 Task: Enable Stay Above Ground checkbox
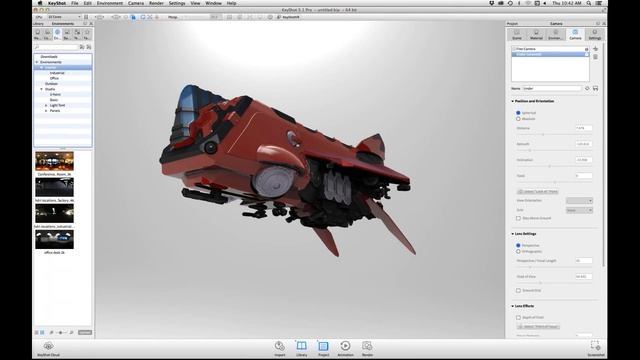tap(518, 218)
